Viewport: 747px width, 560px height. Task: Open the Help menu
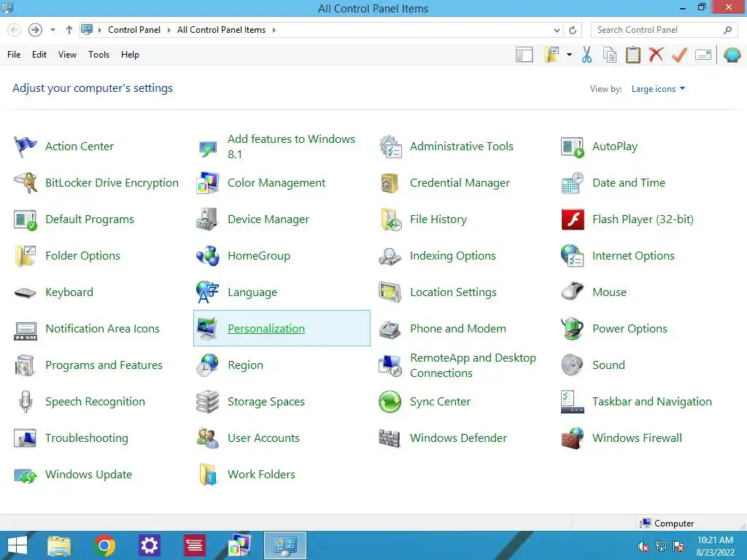tap(130, 55)
